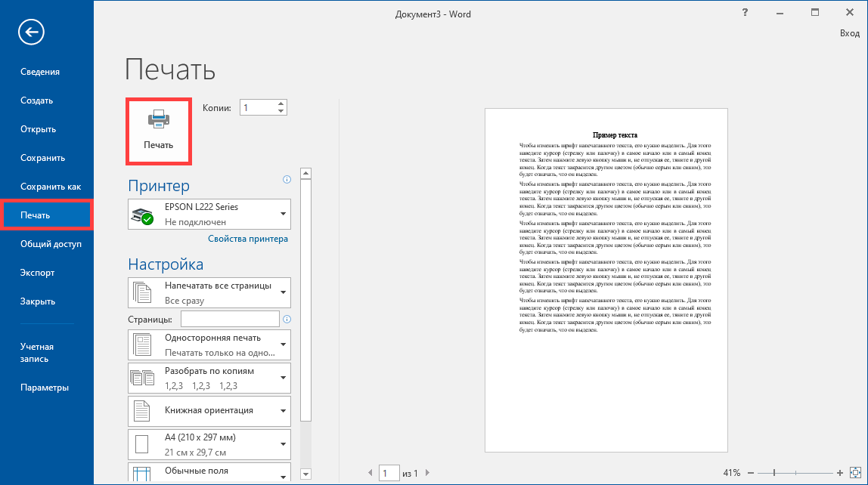The image size is (868, 485).
Task: Open the EPSON L222 Series printer dropdown
Action: (209, 214)
